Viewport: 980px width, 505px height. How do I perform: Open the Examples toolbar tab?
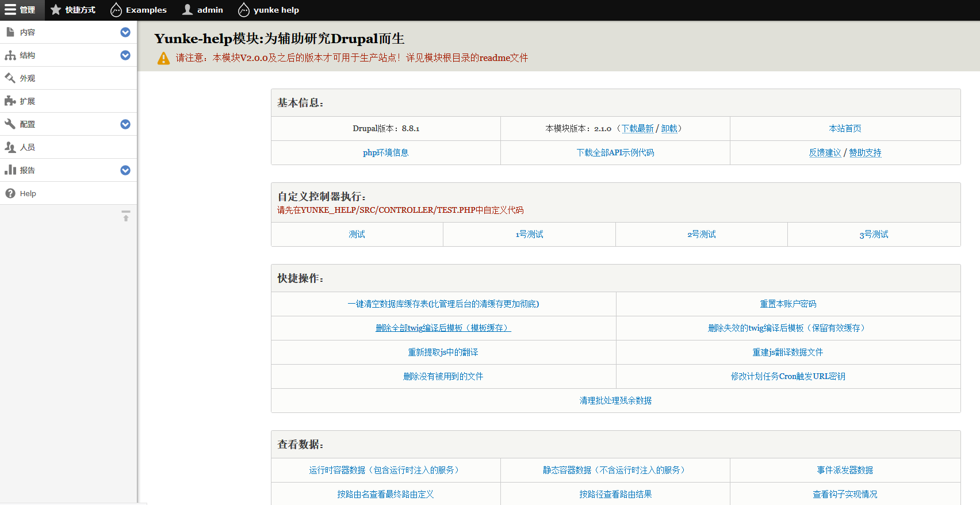(139, 10)
